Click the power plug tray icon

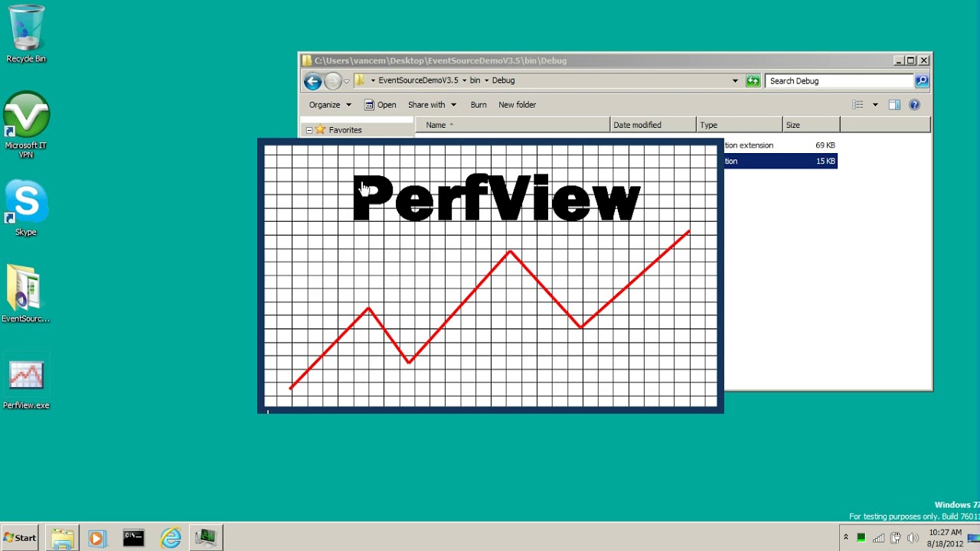point(895,538)
